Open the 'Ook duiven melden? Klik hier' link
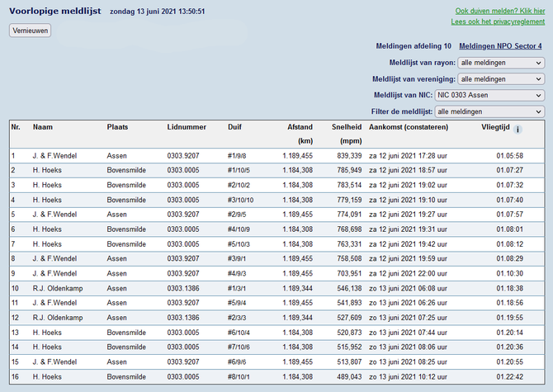The height and width of the screenshot is (392, 553). click(x=499, y=11)
